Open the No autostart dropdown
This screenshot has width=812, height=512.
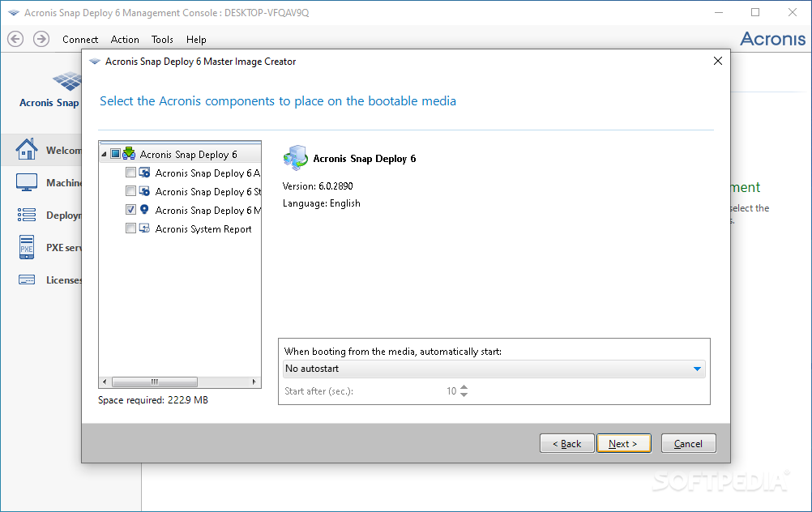(x=494, y=369)
